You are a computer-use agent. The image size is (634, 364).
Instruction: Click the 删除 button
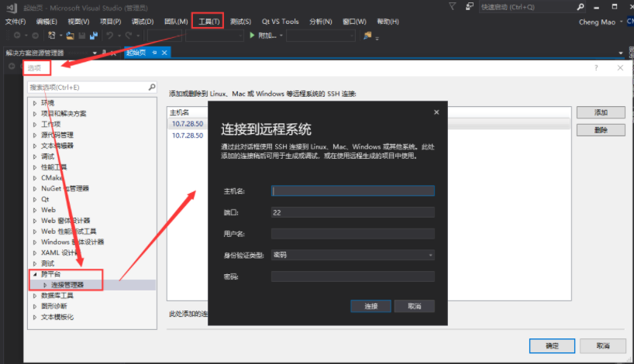pyautogui.click(x=601, y=129)
